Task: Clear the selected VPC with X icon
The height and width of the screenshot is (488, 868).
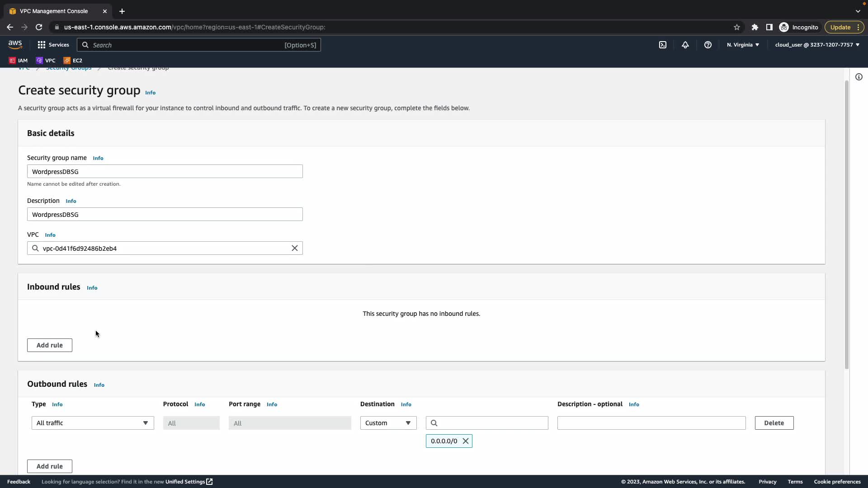Action: (295, 248)
